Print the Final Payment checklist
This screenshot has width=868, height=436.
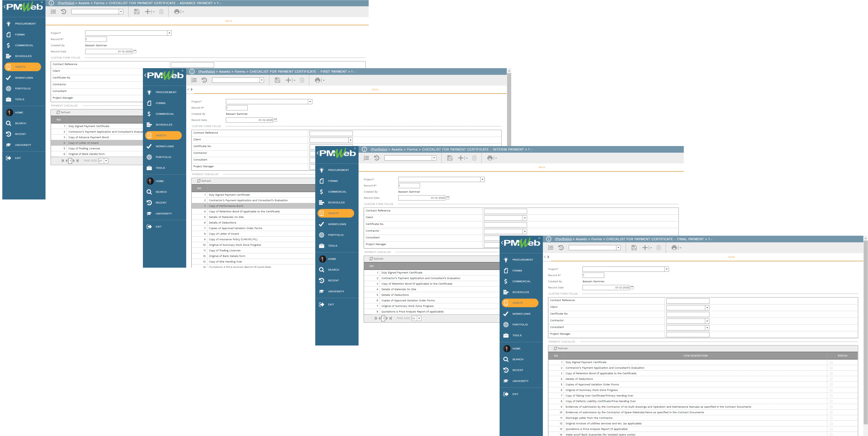(674, 248)
